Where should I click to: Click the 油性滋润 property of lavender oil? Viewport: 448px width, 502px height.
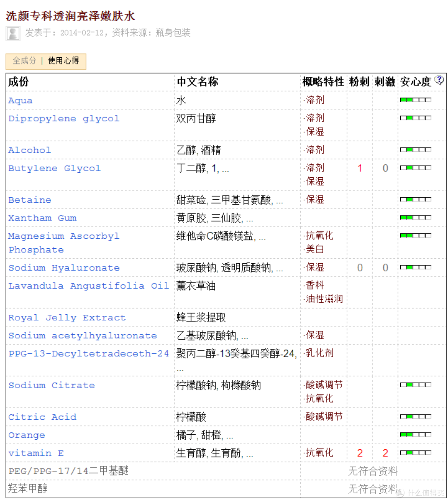pyautogui.click(x=324, y=299)
